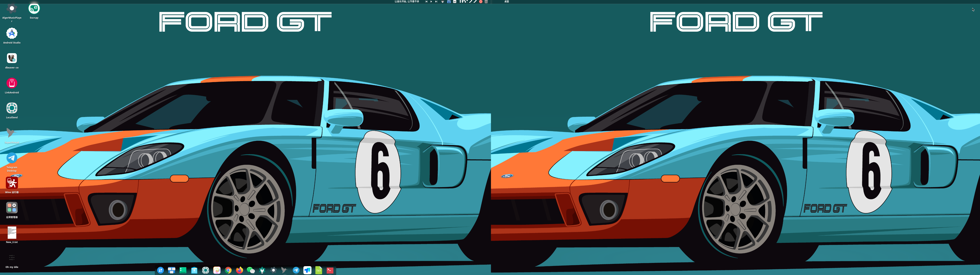Click the on-screen keyboard tray icon
This screenshot has height=275, width=980.
click(455, 2)
